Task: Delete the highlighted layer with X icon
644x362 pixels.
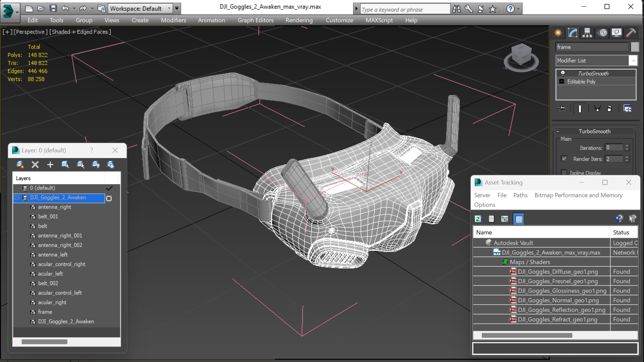Action: 35,164
